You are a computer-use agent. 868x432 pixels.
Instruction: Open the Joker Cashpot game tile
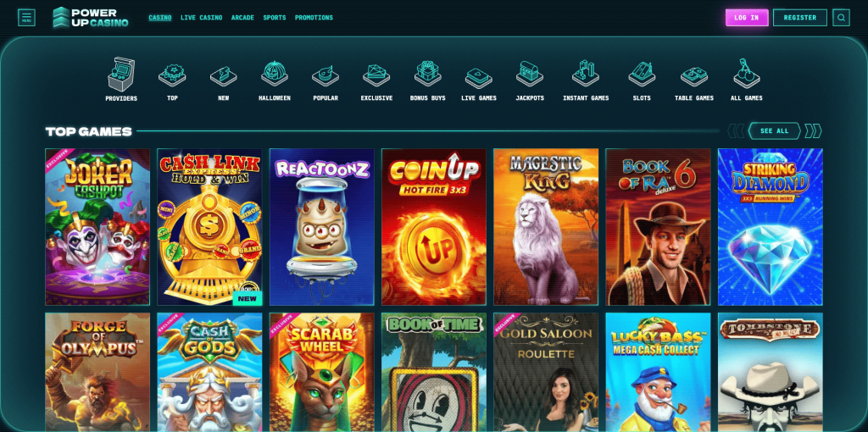click(x=97, y=227)
